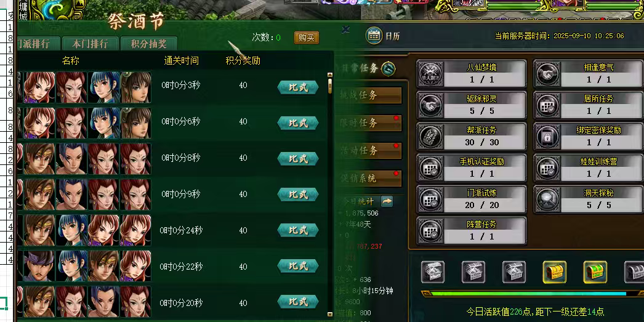Switch to the 本门排行 tab

(90, 44)
